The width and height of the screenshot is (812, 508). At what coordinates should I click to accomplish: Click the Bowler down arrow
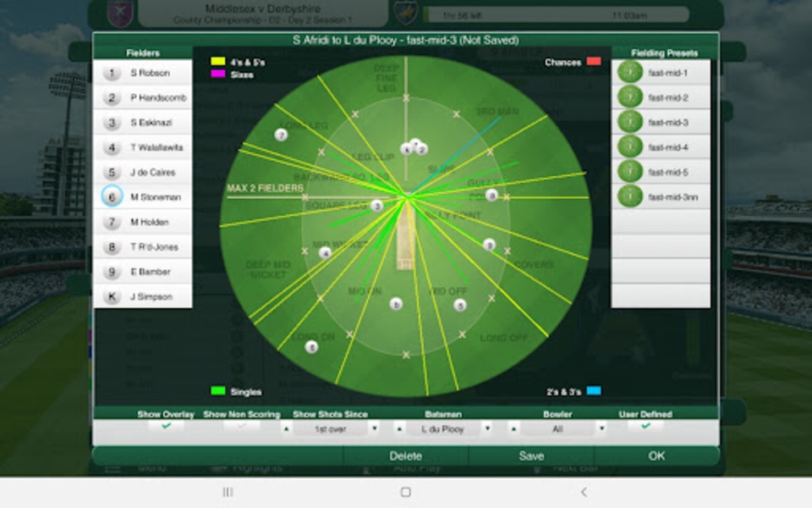click(x=601, y=428)
